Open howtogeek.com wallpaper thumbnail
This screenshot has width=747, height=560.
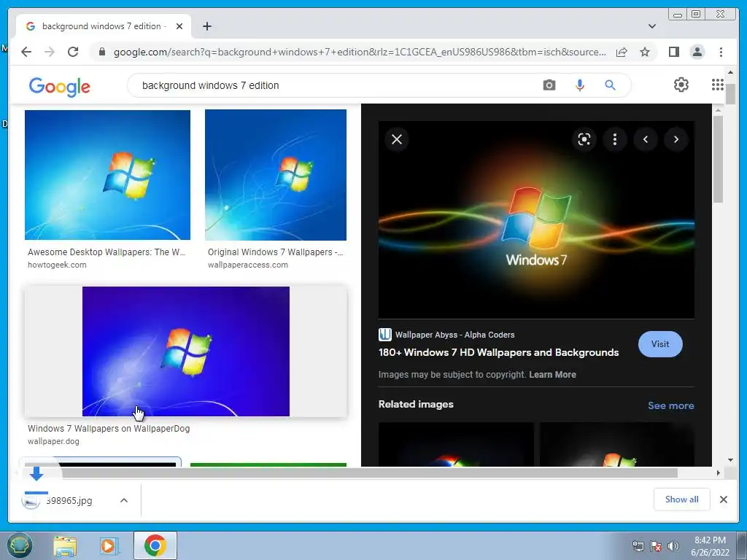[107, 175]
